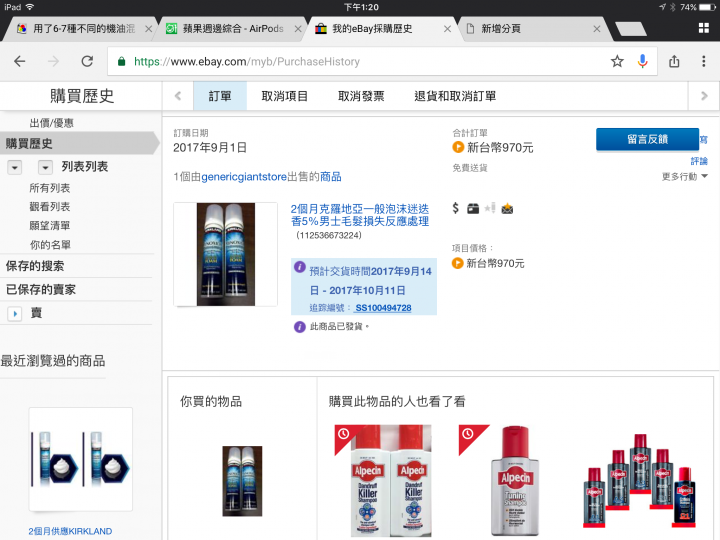This screenshot has width=720, height=540.
Task: Open 2個月供應KIRKLAND link
Action: pyautogui.click(x=70, y=531)
